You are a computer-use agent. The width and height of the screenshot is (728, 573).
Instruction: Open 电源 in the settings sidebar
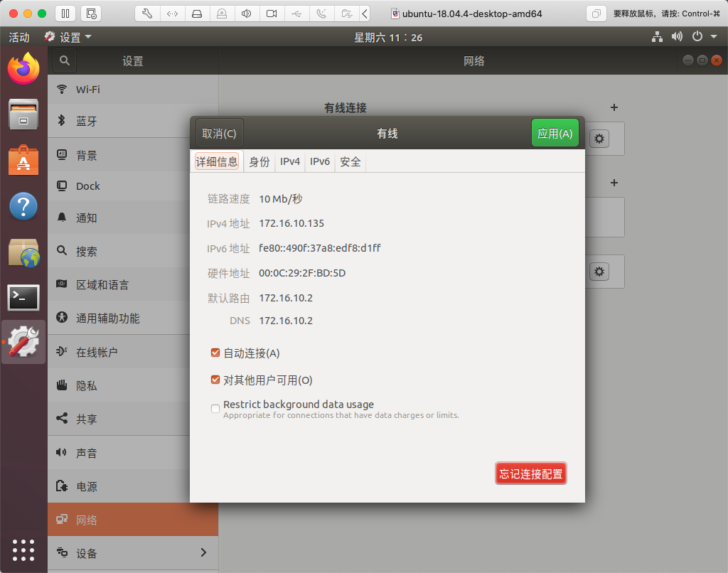point(133,486)
